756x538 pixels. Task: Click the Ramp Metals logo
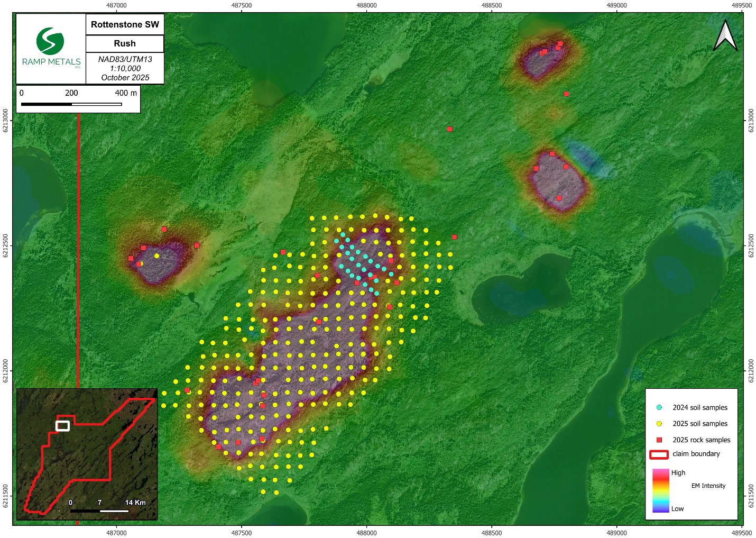click(51, 48)
